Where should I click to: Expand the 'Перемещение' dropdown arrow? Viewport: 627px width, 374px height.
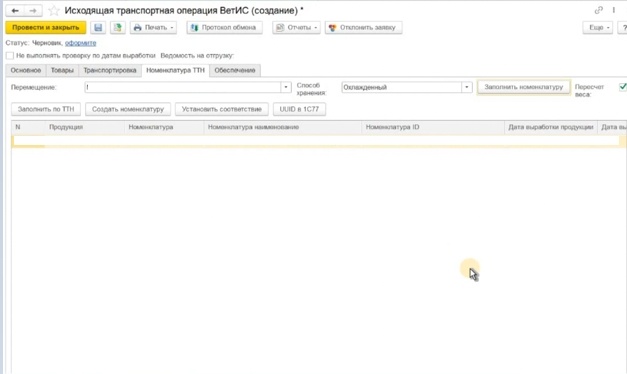(x=286, y=87)
